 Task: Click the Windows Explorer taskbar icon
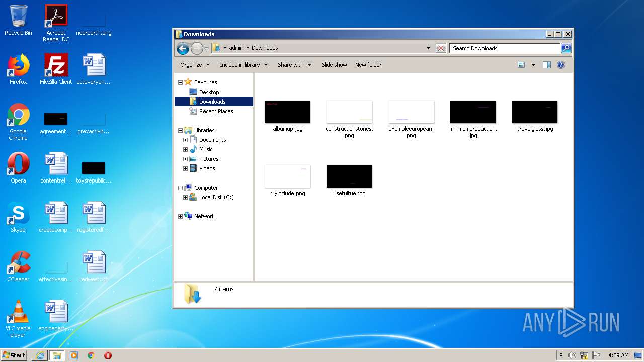click(x=56, y=355)
